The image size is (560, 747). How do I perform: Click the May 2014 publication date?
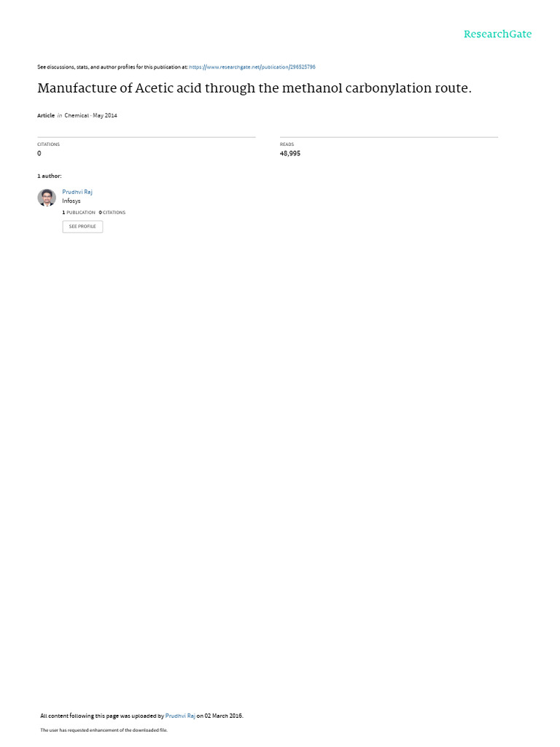tap(105, 116)
